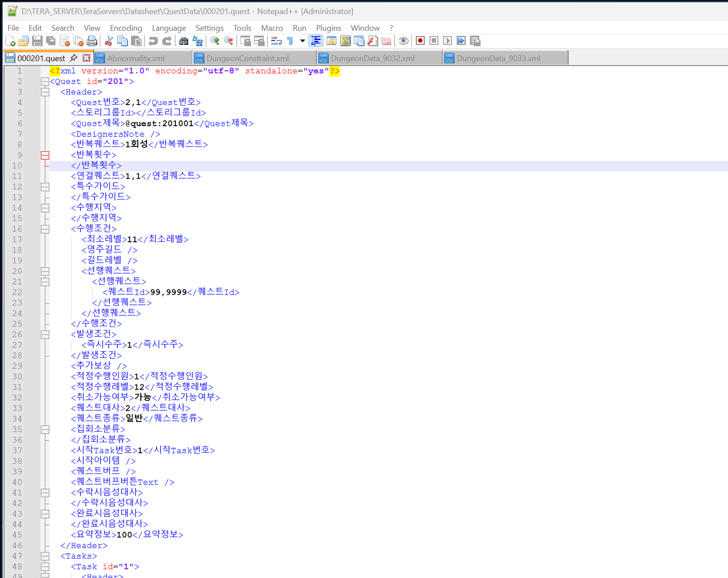Click the Print toolbar icon
The image size is (728, 578).
[x=92, y=41]
